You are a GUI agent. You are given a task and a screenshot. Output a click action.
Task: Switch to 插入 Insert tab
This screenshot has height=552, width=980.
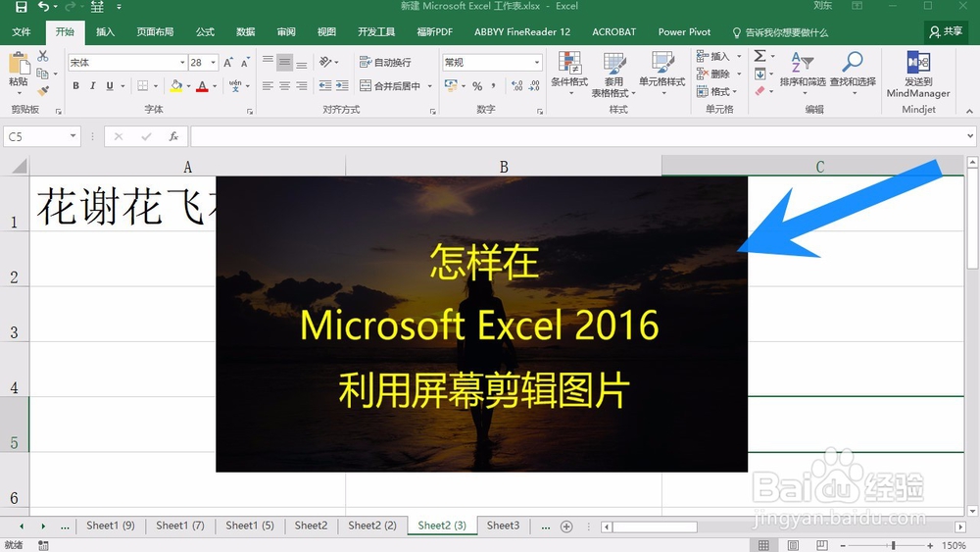point(105,32)
